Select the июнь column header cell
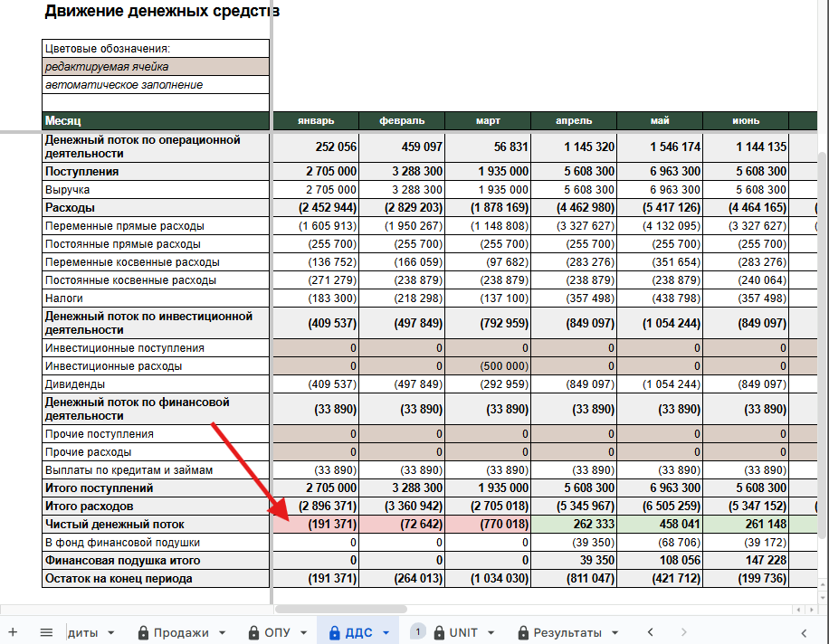This screenshot has width=829, height=644. point(746,120)
